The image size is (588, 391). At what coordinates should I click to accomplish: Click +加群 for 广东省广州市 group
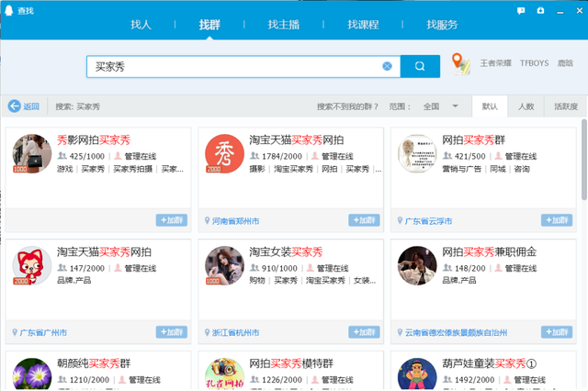point(172,332)
